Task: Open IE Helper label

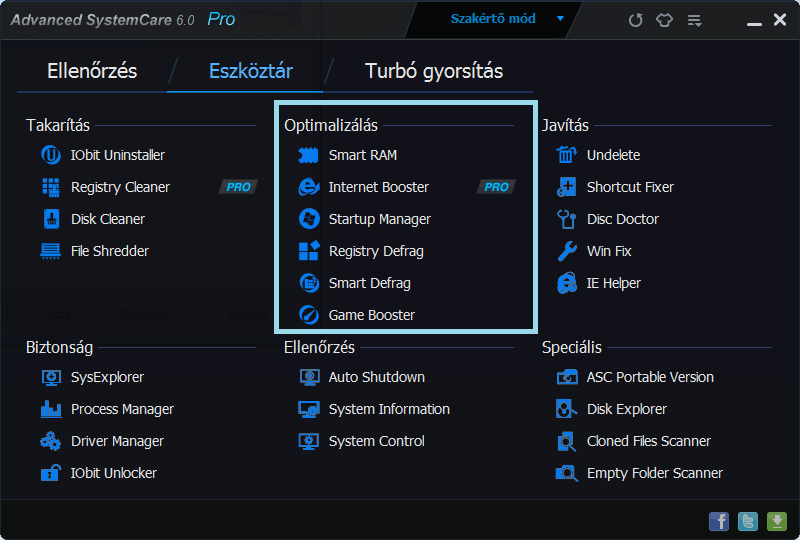Action: coord(613,283)
